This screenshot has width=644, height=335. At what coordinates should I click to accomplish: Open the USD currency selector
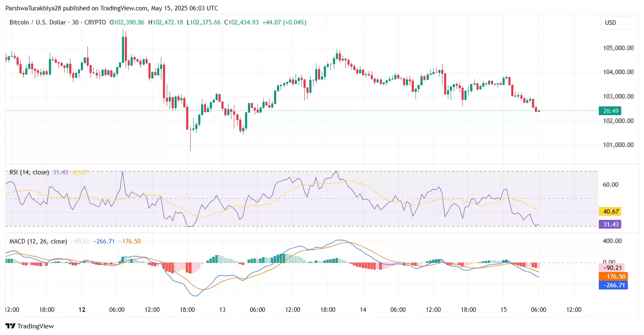(618, 23)
